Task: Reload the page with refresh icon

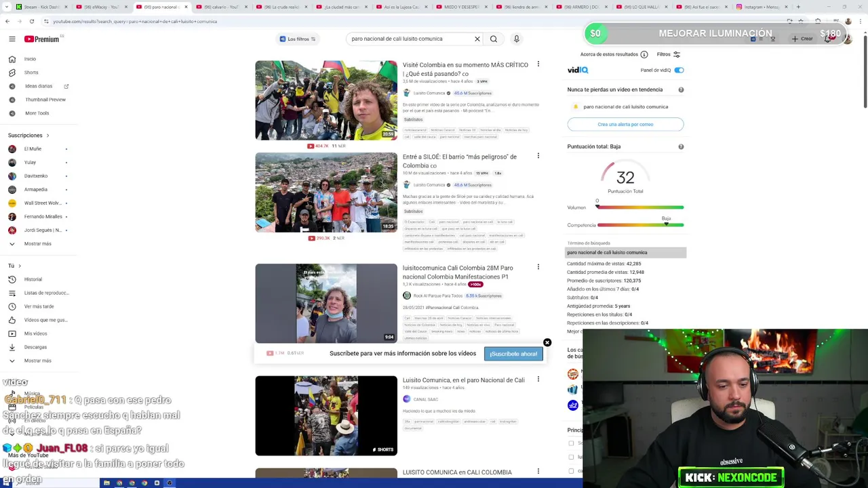Action: [31, 21]
